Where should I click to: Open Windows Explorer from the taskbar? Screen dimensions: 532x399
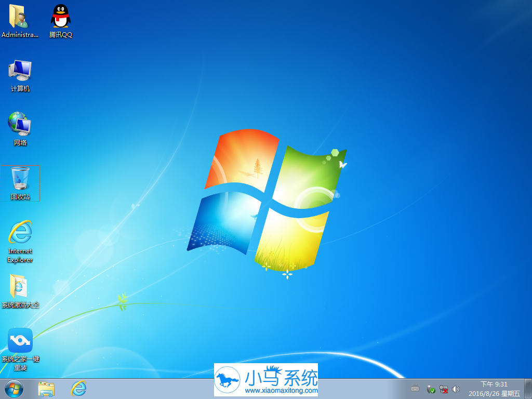click(46, 389)
